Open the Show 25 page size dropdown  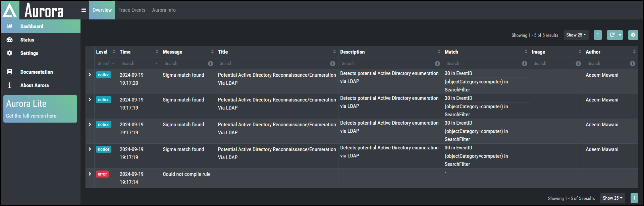pyautogui.click(x=576, y=35)
